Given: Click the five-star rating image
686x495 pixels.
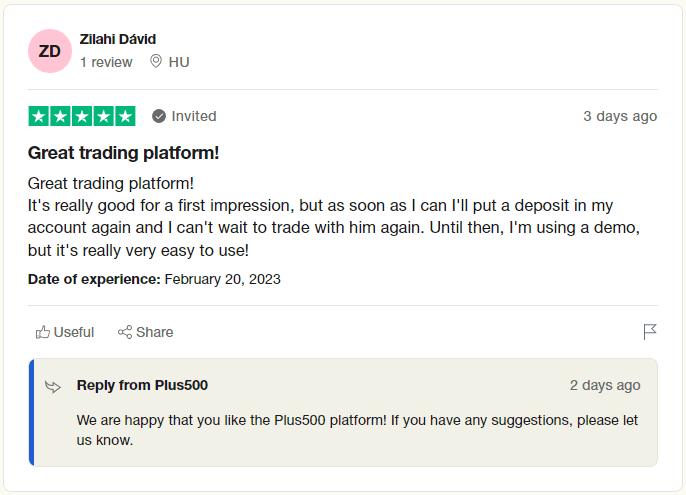Looking at the screenshot, I should tap(82, 116).
